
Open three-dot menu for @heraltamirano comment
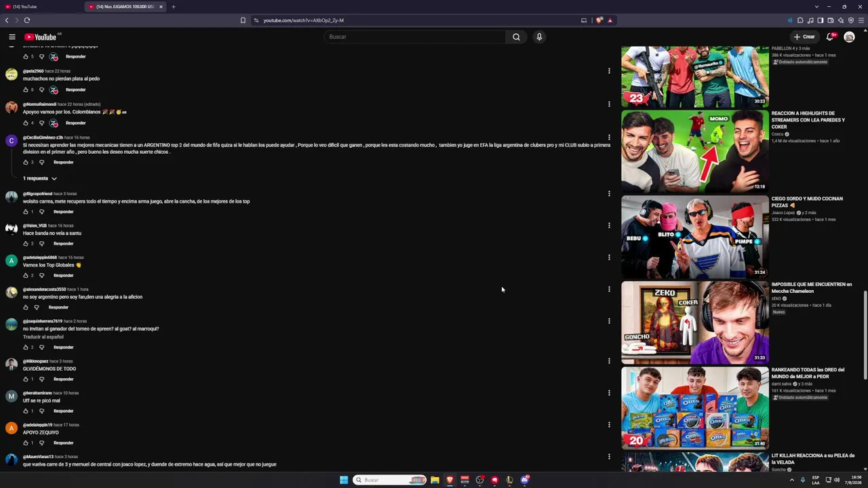point(609,393)
